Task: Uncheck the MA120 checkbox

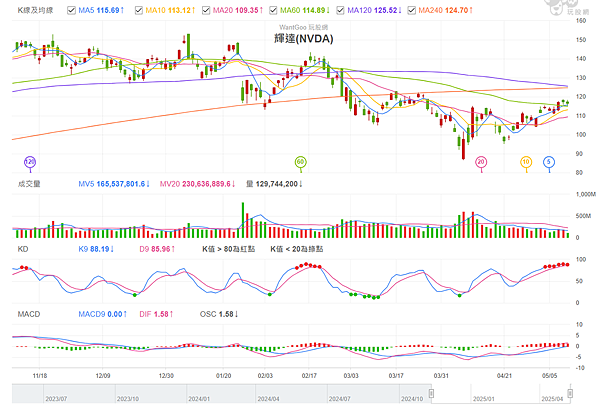Action: 341,10
